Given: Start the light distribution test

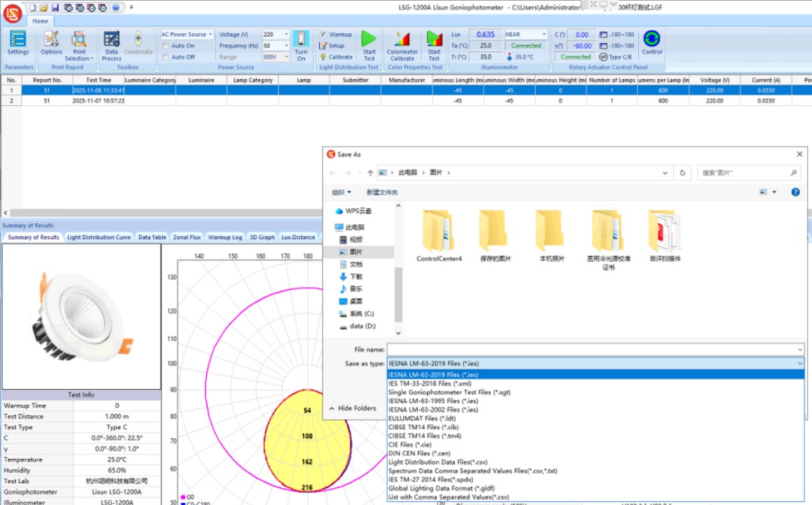Looking at the screenshot, I should (x=369, y=46).
